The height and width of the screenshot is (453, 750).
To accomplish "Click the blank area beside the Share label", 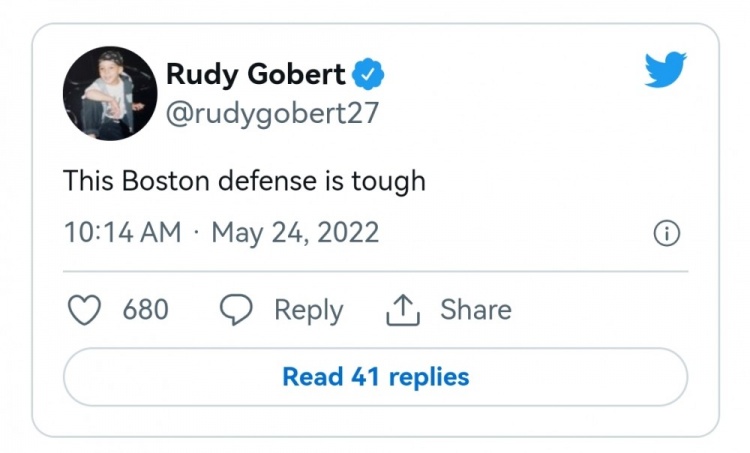I will [x=598, y=310].
